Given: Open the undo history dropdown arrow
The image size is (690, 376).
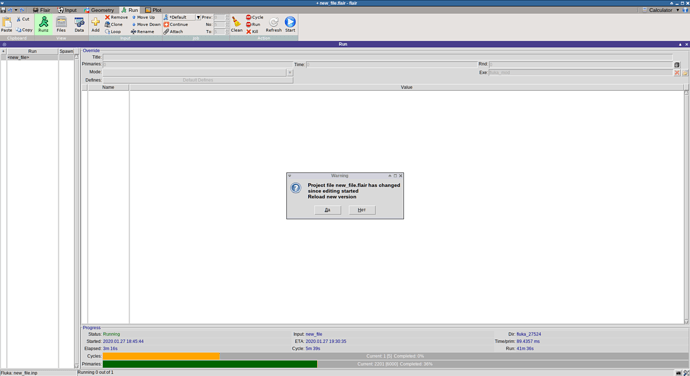Looking at the screenshot, I should pyautogui.click(x=16, y=10).
